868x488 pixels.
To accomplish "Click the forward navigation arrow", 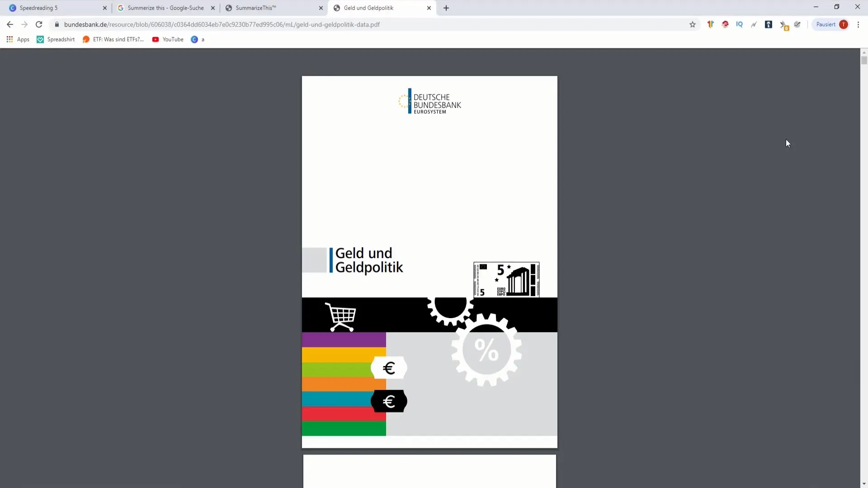I will [x=24, y=24].
